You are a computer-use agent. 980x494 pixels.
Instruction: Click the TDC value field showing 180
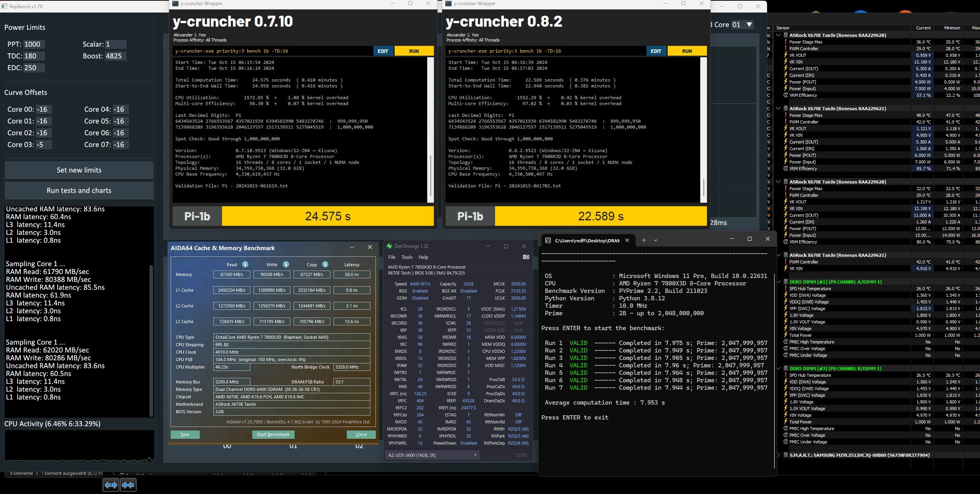coord(34,56)
